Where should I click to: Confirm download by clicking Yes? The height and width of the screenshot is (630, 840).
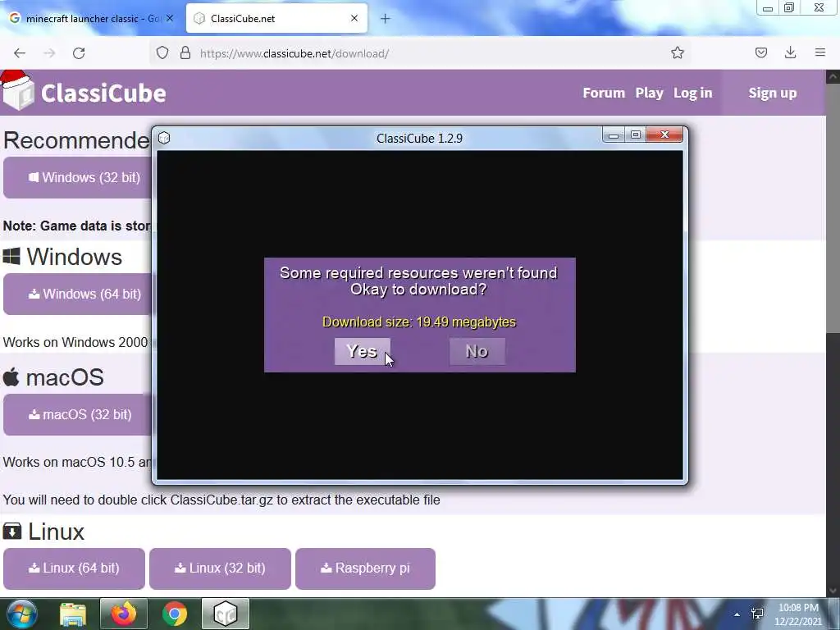click(x=362, y=351)
